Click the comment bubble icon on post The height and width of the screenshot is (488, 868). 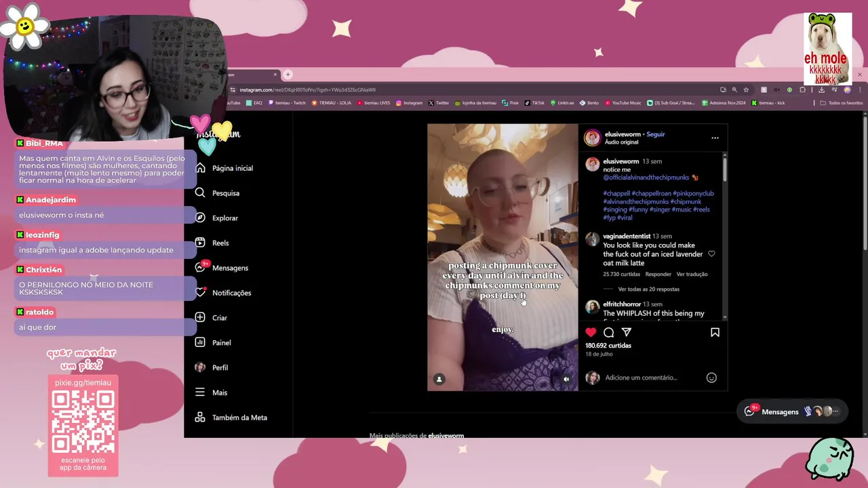point(609,332)
